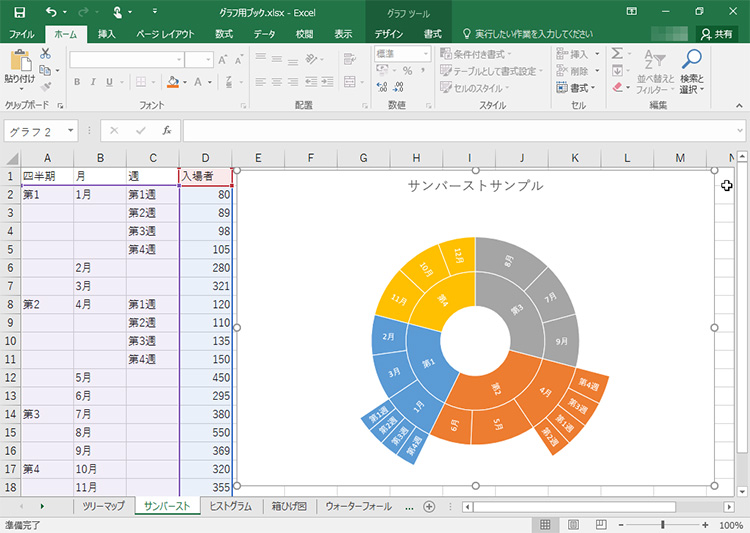Open the 挿入 ribbon tab
750x533 pixels.
106,34
